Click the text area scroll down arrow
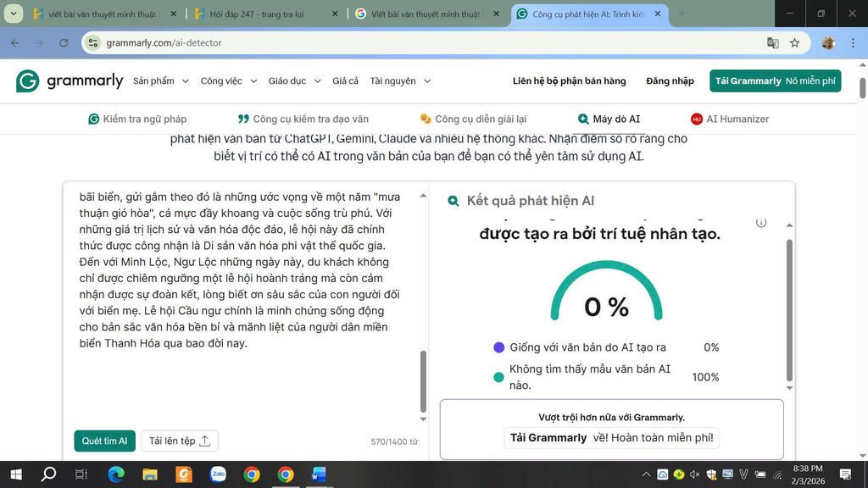This screenshot has height=488, width=868. pos(423,419)
